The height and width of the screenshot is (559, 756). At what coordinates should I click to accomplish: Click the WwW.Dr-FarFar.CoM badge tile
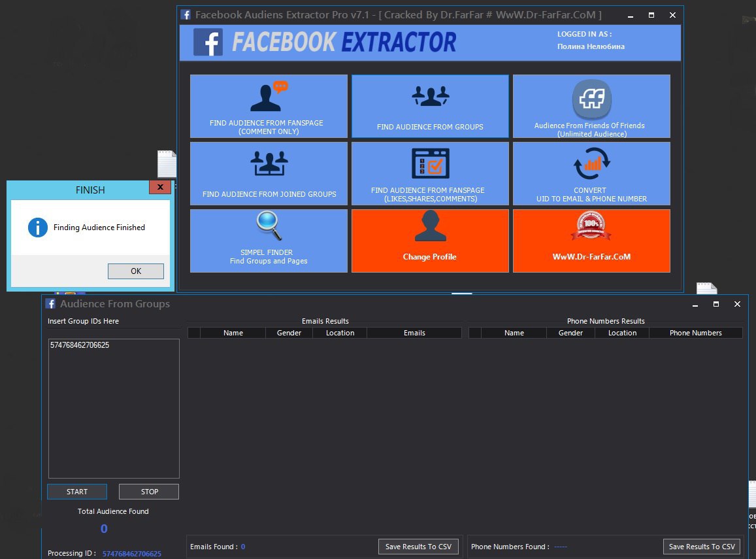(x=591, y=241)
